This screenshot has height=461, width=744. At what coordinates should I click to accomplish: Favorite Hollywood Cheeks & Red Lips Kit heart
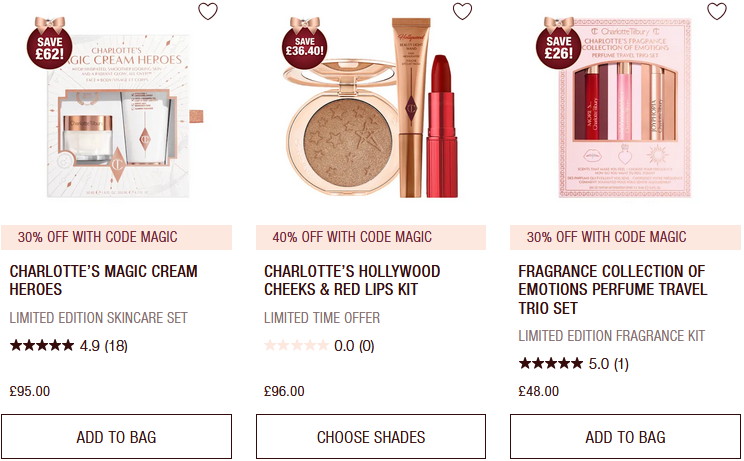click(462, 11)
